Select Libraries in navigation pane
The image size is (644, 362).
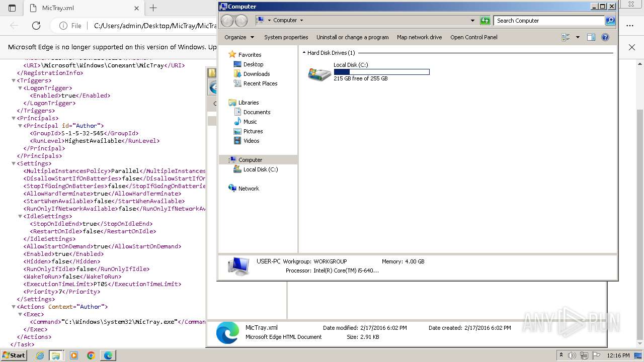tap(249, 103)
